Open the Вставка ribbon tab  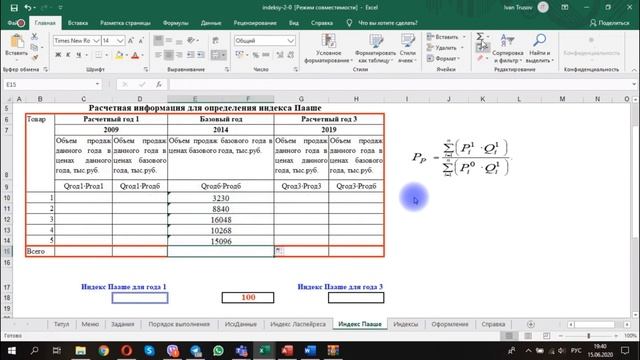(x=78, y=23)
